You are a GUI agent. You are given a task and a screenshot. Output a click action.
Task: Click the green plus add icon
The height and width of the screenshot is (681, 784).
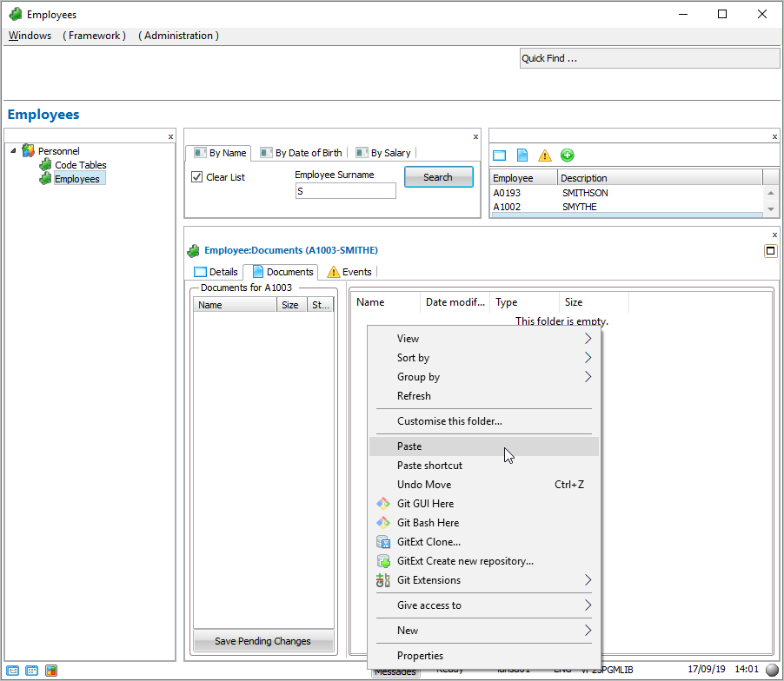point(567,155)
